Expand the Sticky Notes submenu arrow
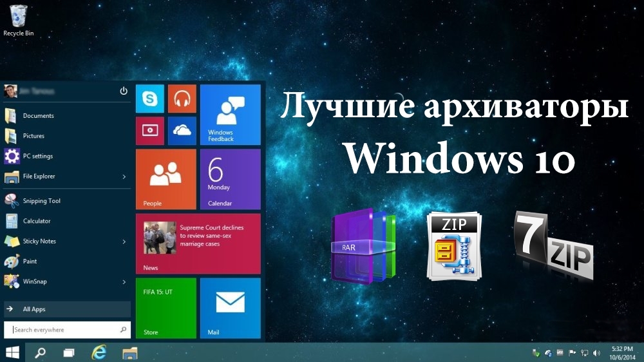This screenshot has height=362, width=644. coord(124,242)
